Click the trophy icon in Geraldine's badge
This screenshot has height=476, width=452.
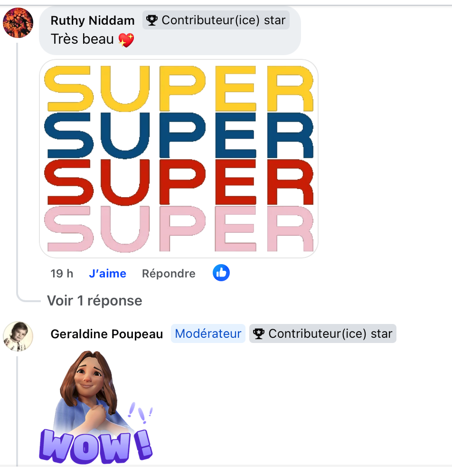pyautogui.click(x=259, y=333)
